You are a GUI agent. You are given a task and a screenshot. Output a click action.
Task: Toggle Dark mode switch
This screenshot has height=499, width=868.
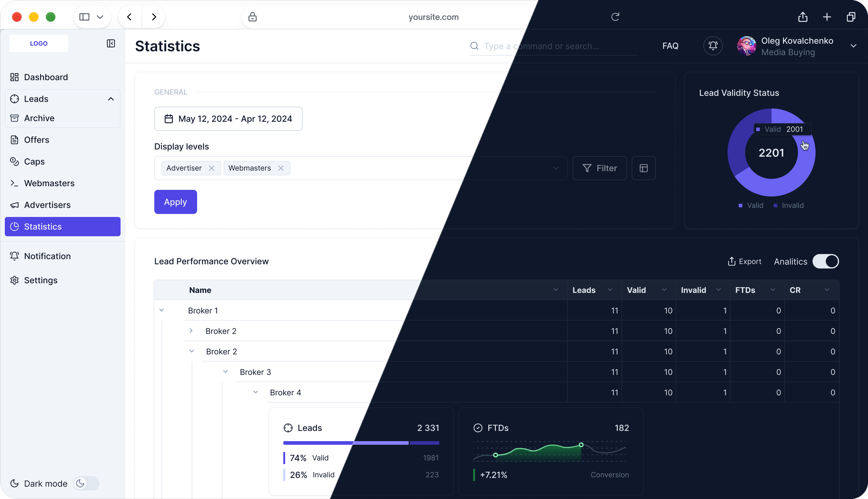(86, 483)
